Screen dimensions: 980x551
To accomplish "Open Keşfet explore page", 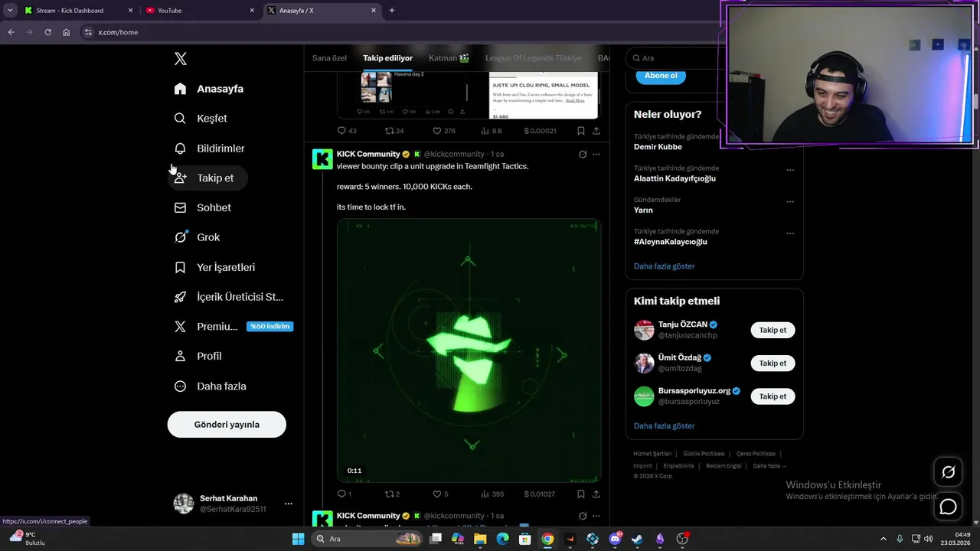I will point(201,119).
